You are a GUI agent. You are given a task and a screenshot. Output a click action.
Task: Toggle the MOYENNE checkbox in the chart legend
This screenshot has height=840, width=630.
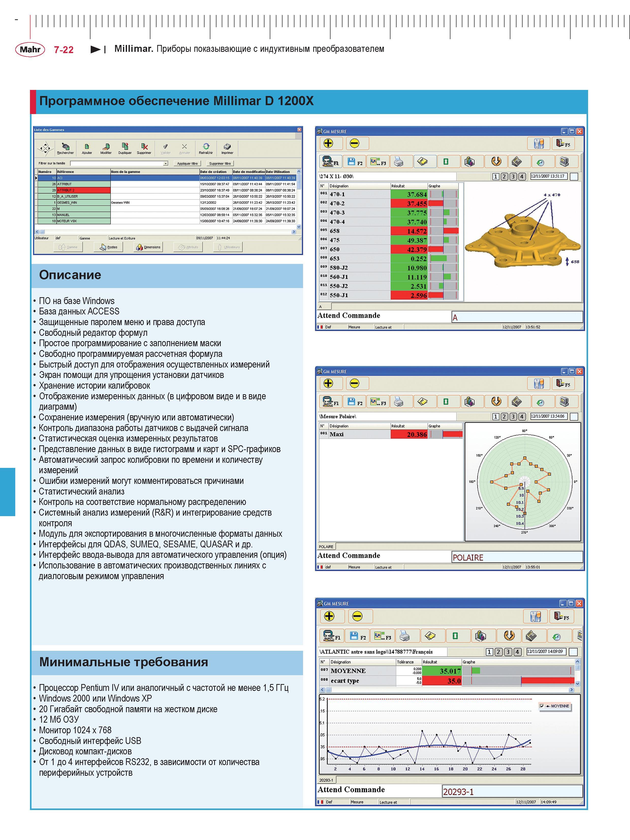pos(542,706)
